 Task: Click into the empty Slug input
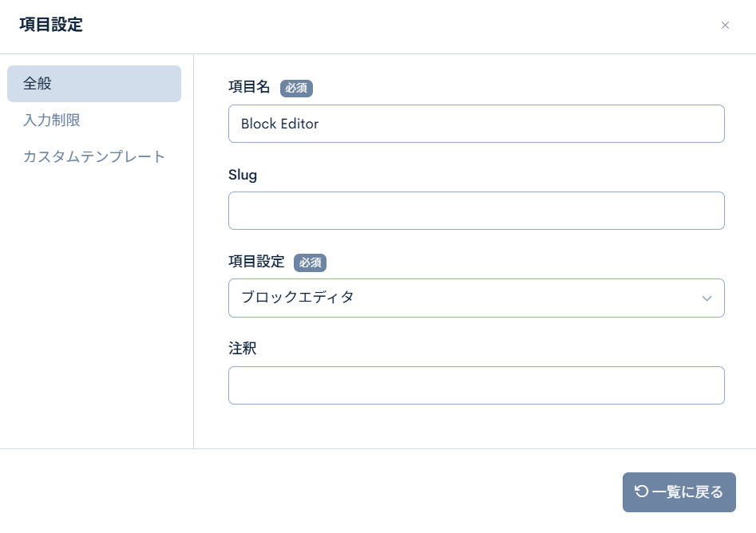click(476, 211)
